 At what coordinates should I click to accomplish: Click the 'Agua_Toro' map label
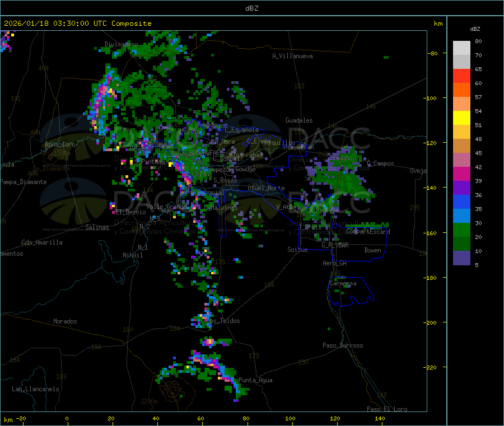coord(60,144)
